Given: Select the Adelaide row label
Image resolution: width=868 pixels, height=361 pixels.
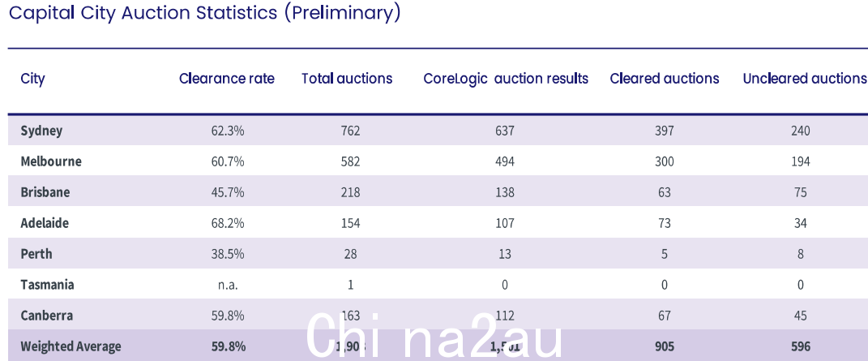Looking at the screenshot, I should pyautogui.click(x=45, y=223).
